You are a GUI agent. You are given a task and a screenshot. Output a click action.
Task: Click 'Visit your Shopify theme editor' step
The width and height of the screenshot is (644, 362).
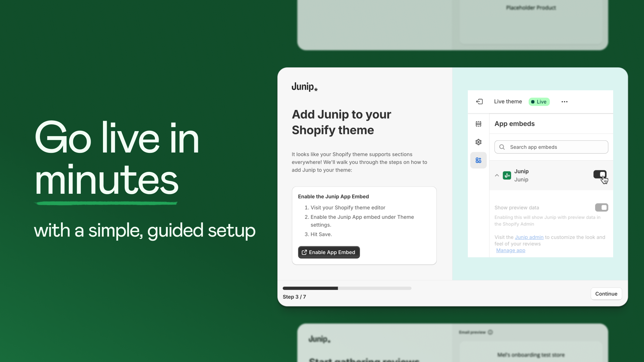pos(348,208)
